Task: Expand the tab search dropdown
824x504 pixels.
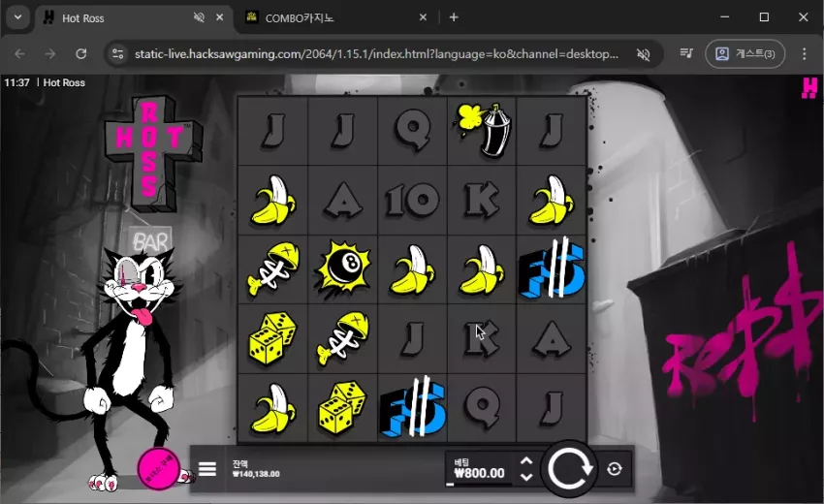Action: click(17, 17)
